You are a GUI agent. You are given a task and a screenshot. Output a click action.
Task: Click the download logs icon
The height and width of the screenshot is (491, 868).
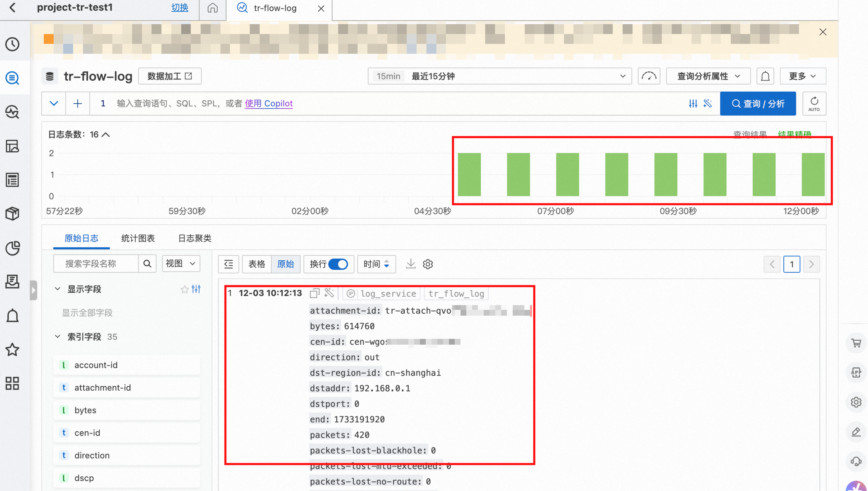pos(410,264)
